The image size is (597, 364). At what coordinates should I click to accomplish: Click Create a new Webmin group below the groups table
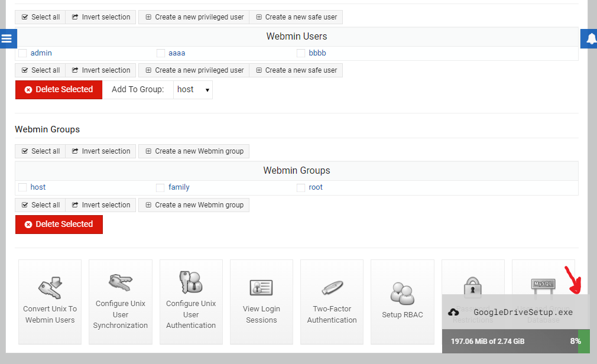194,205
